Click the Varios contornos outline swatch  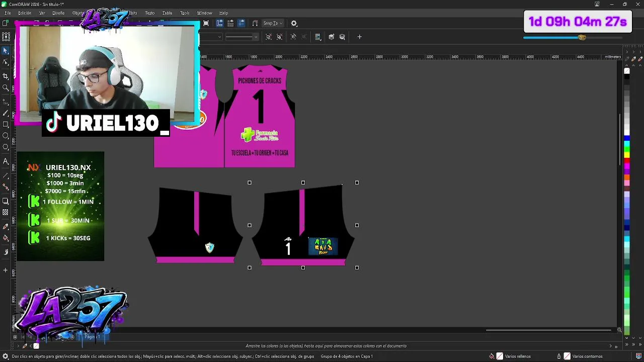point(567,356)
